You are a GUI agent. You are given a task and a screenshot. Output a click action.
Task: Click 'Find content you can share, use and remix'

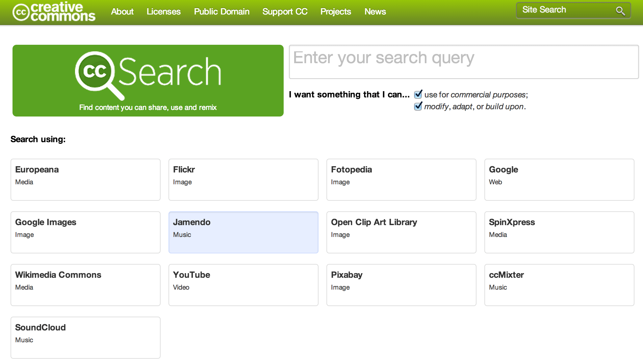pyautogui.click(x=148, y=107)
